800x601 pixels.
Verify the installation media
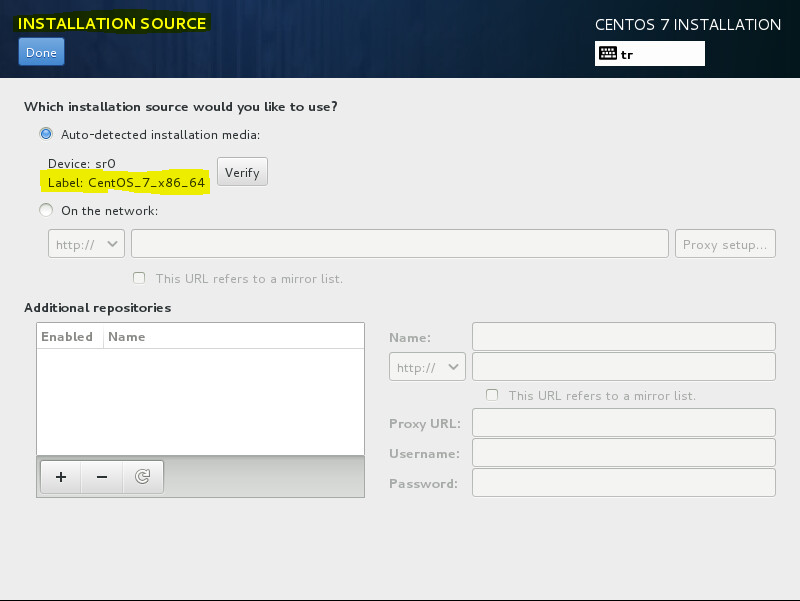[242, 172]
